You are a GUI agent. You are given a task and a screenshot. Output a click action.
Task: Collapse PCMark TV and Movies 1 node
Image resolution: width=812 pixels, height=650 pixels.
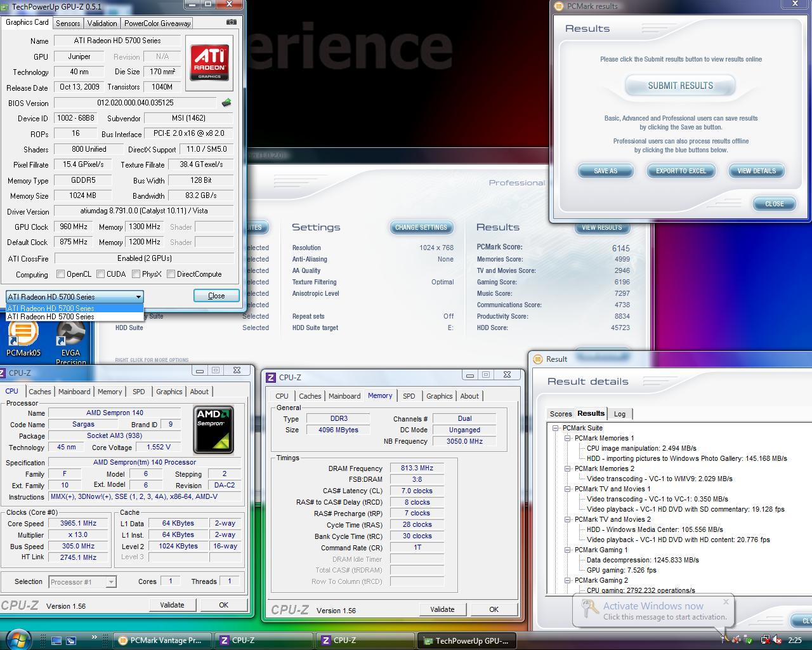pos(568,489)
